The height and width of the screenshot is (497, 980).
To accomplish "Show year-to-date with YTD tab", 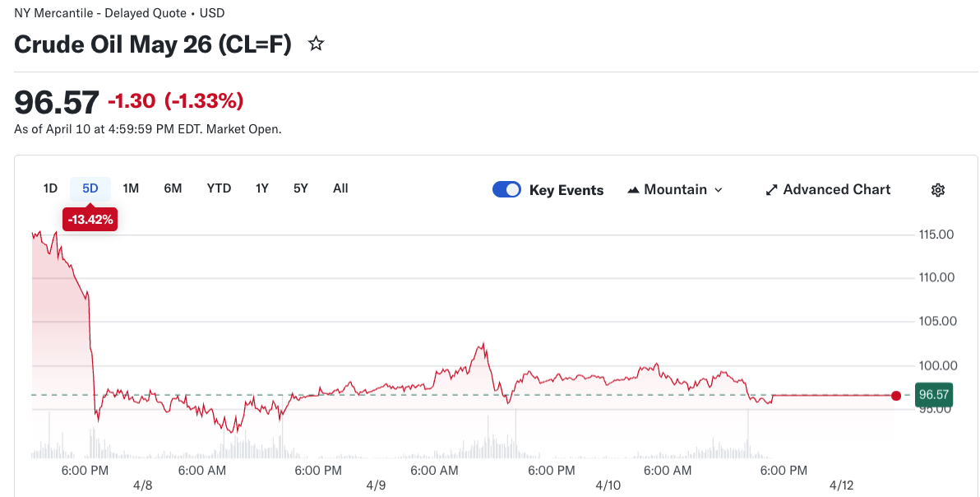I will click(x=219, y=188).
